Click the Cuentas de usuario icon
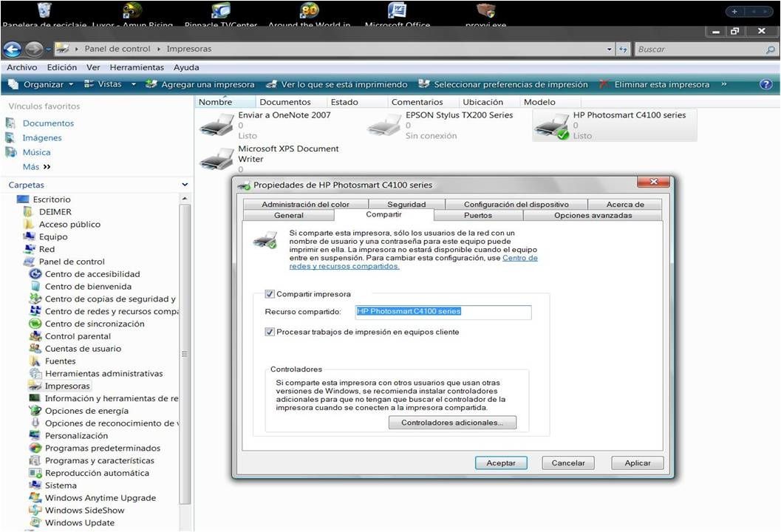Viewport: 781px width, 532px height. 35,349
